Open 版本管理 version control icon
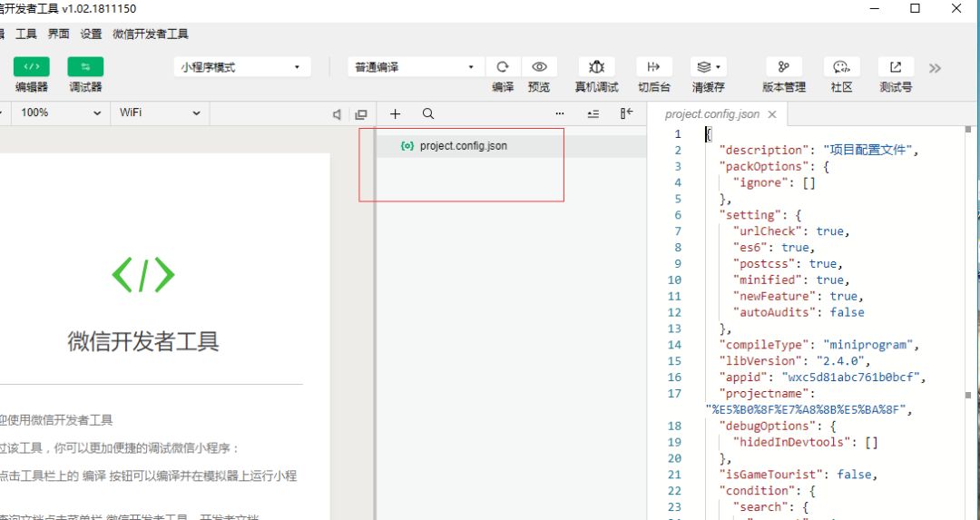The height and width of the screenshot is (520, 980). pyautogui.click(x=784, y=67)
